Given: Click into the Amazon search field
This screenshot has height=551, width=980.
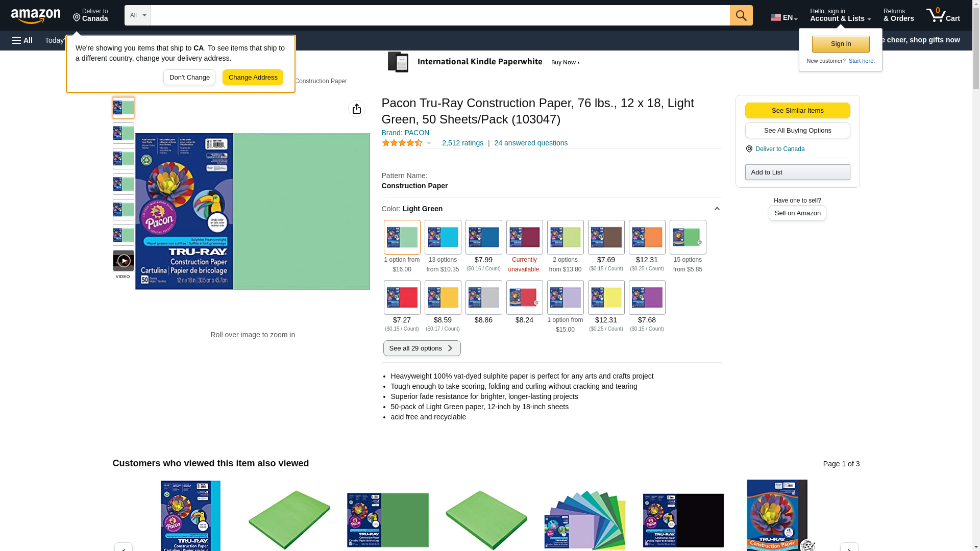Looking at the screenshot, I should pyautogui.click(x=439, y=15).
